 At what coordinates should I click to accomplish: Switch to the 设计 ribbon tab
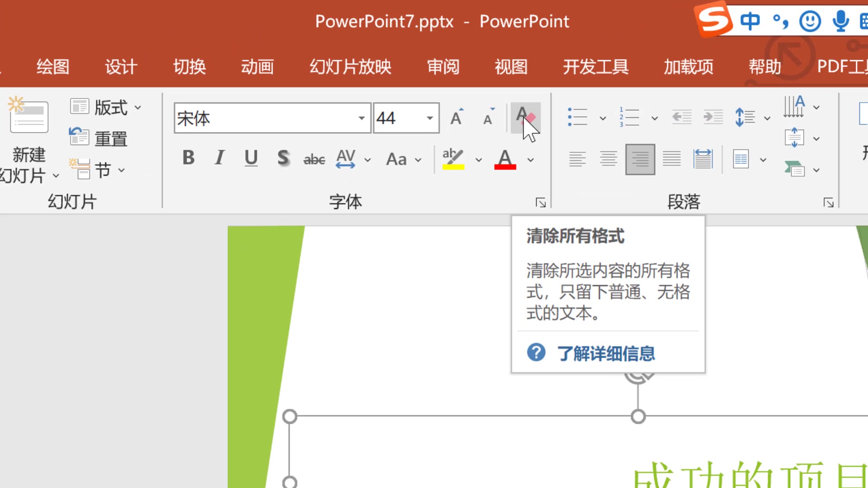(x=120, y=66)
